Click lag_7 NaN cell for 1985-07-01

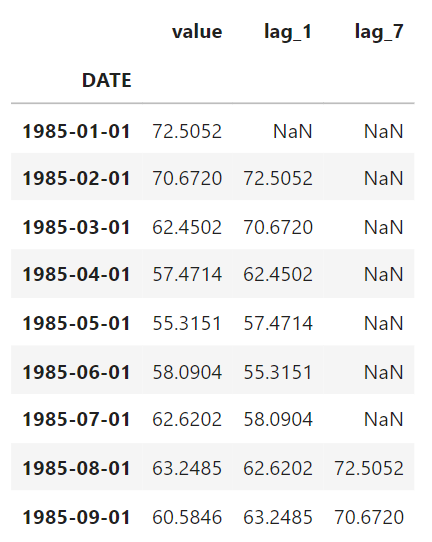(x=384, y=420)
